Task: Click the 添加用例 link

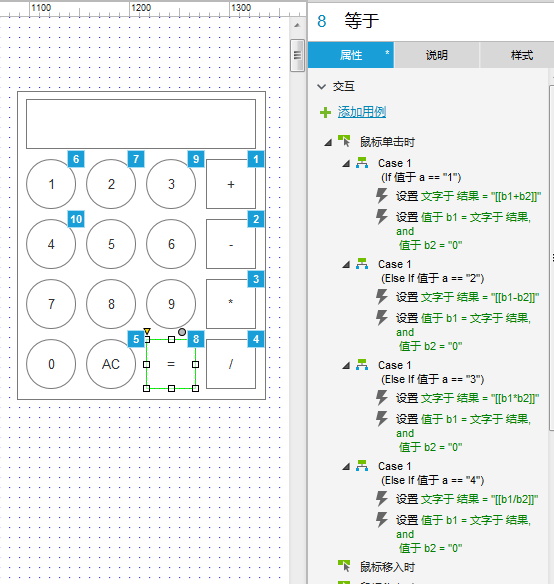Action: [x=362, y=112]
